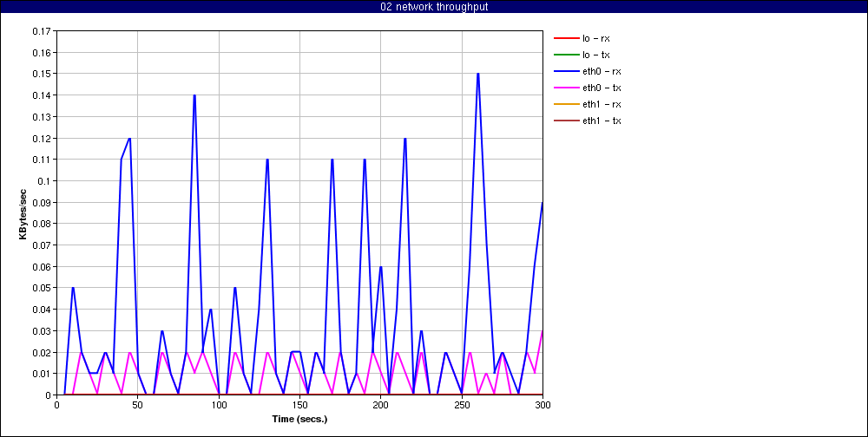868x437 pixels.
Task: Select the 'eth1 - tx' legend label
Action: [602, 121]
